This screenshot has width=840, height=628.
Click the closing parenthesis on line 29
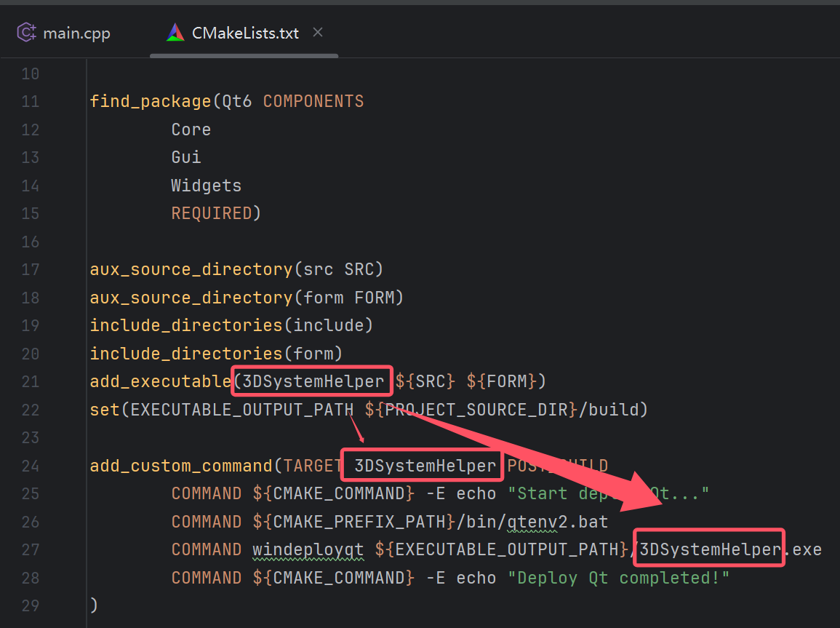[95, 605]
